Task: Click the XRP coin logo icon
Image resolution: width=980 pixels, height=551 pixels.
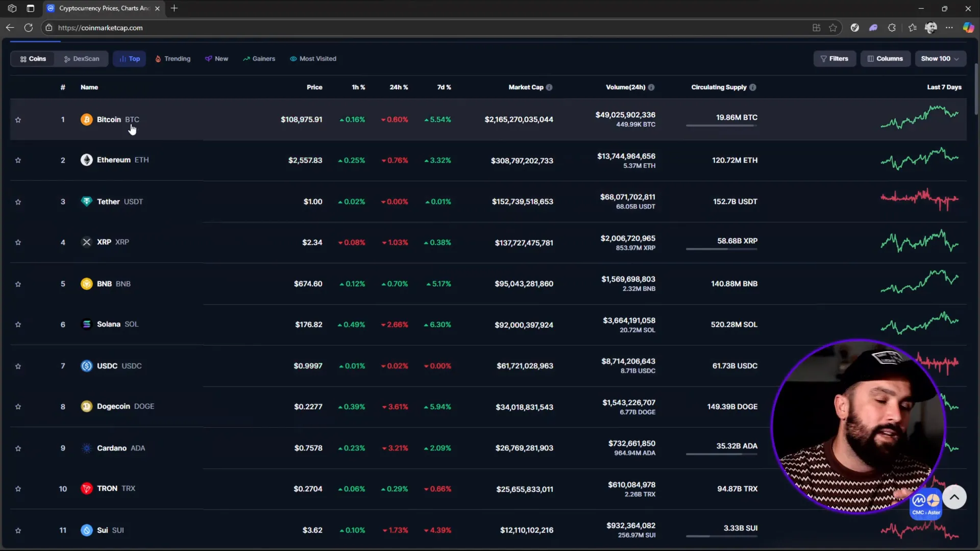Action: click(86, 242)
